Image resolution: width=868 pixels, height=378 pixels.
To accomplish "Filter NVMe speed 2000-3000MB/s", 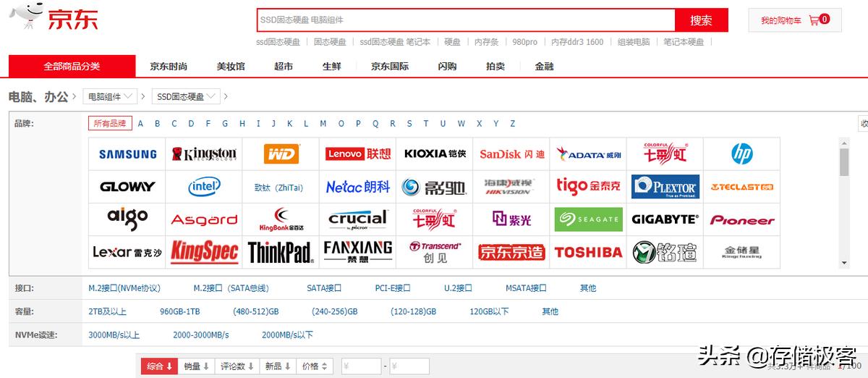I will [201, 335].
